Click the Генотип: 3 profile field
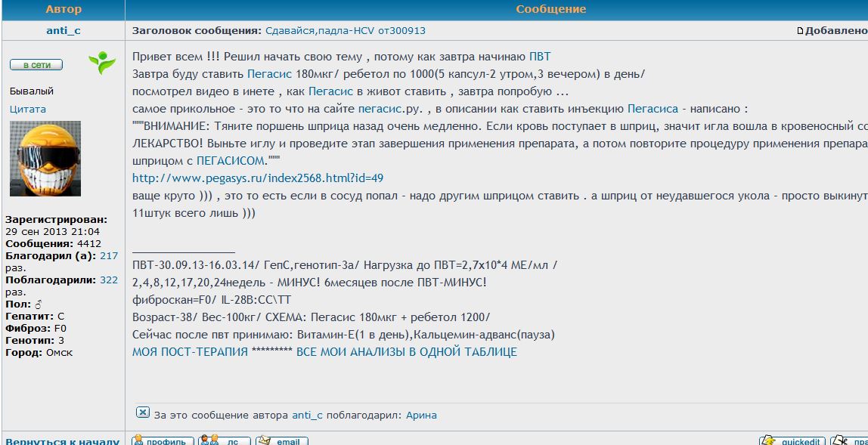This screenshot has height=445, width=868. point(34,341)
